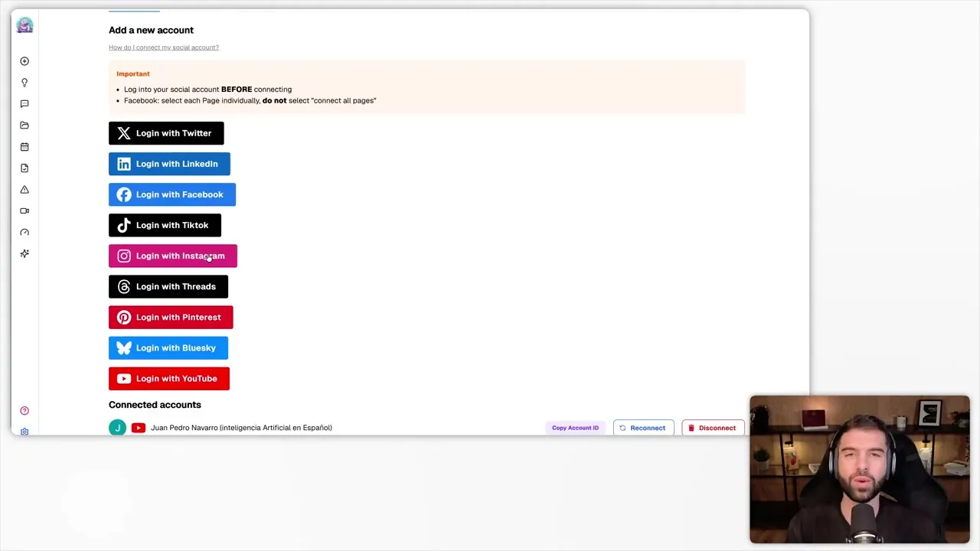The width and height of the screenshot is (980, 551).
Task: Click Login with YouTube button
Action: point(169,378)
